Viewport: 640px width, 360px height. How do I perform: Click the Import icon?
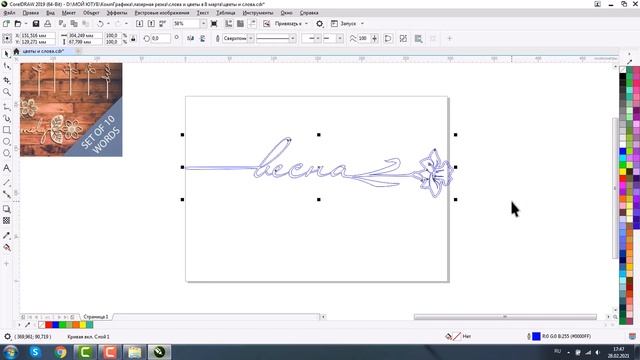[139, 24]
